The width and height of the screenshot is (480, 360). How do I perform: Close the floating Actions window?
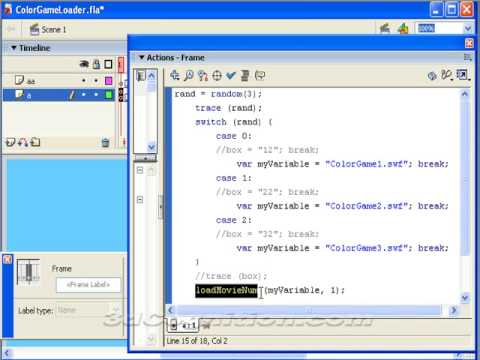[469, 43]
